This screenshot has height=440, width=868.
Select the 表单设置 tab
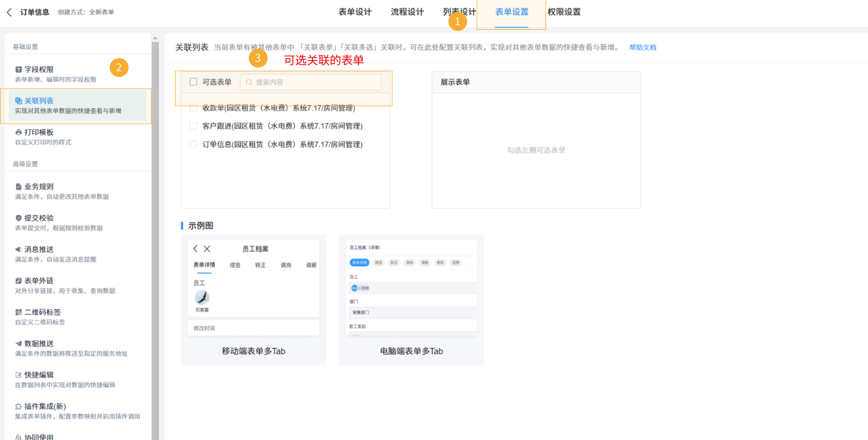coord(512,12)
